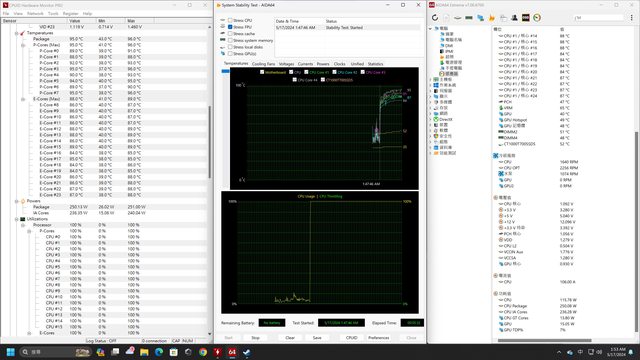Screen dimensions: 640x360
Task: Switch to the Statistics tab
Action: coord(375,64)
